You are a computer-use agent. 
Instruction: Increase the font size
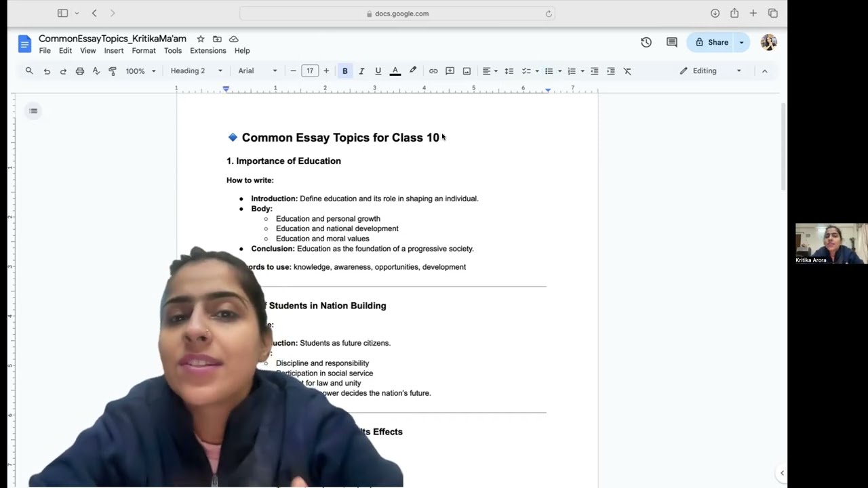326,70
